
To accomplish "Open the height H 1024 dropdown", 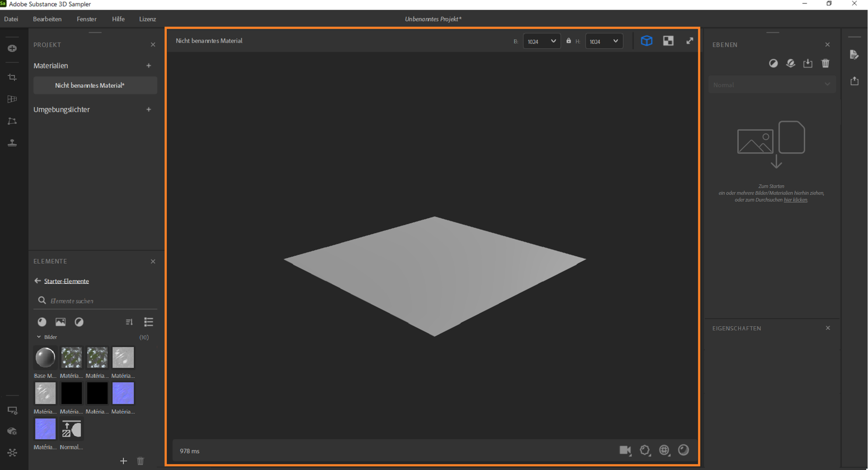I will 604,41.
